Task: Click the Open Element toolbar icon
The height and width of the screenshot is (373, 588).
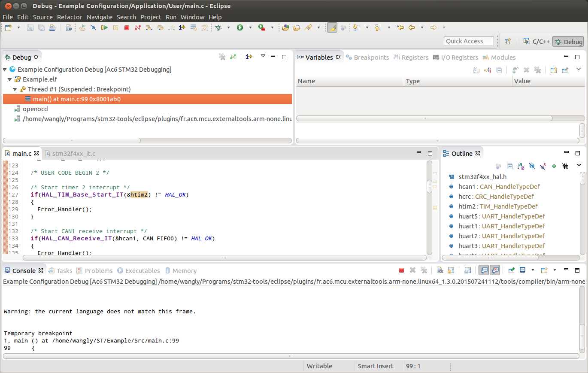Action: [286, 28]
